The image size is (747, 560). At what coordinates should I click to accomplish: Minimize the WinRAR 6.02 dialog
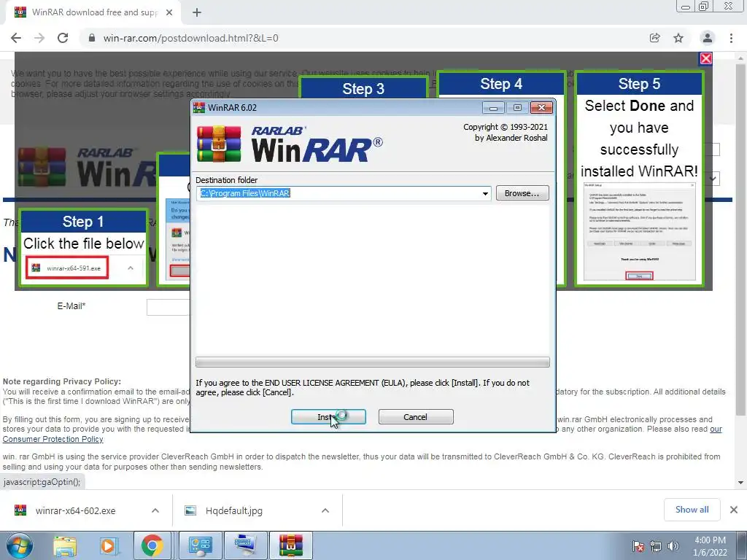tap(493, 108)
